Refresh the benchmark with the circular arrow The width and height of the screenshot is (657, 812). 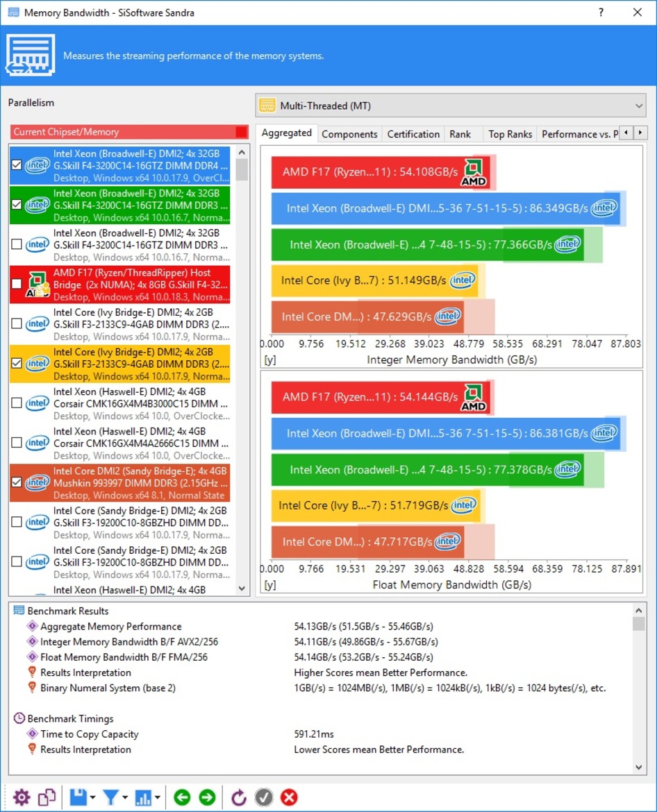[238, 797]
